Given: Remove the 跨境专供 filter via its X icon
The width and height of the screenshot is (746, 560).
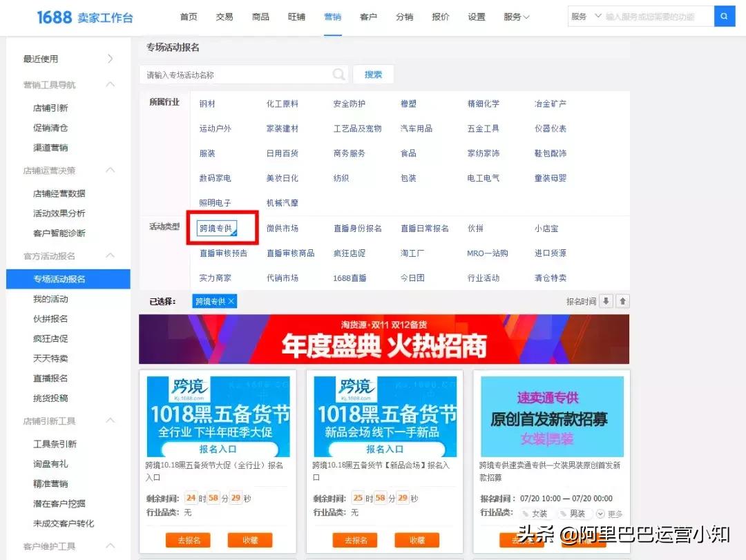Looking at the screenshot, I should pyautogui.click(x=230, y=301).
